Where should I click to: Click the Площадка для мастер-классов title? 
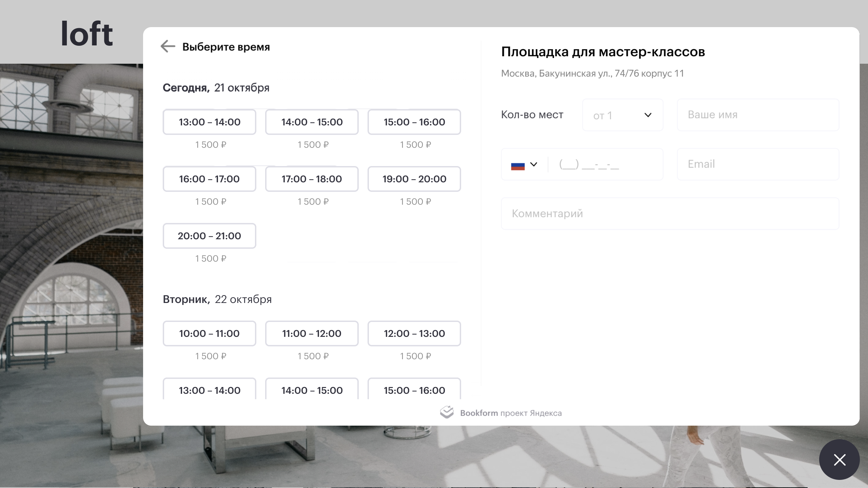(603, 52)
